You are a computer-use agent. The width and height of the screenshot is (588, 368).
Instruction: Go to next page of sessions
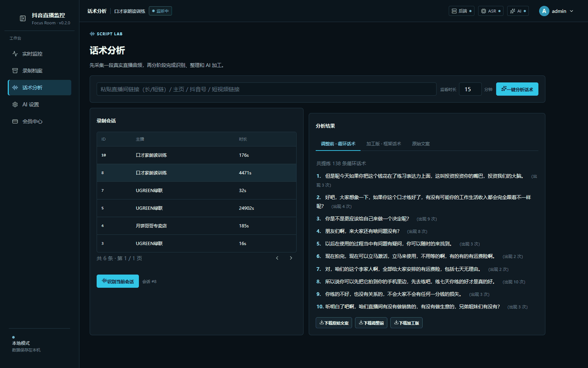[291, 258]
